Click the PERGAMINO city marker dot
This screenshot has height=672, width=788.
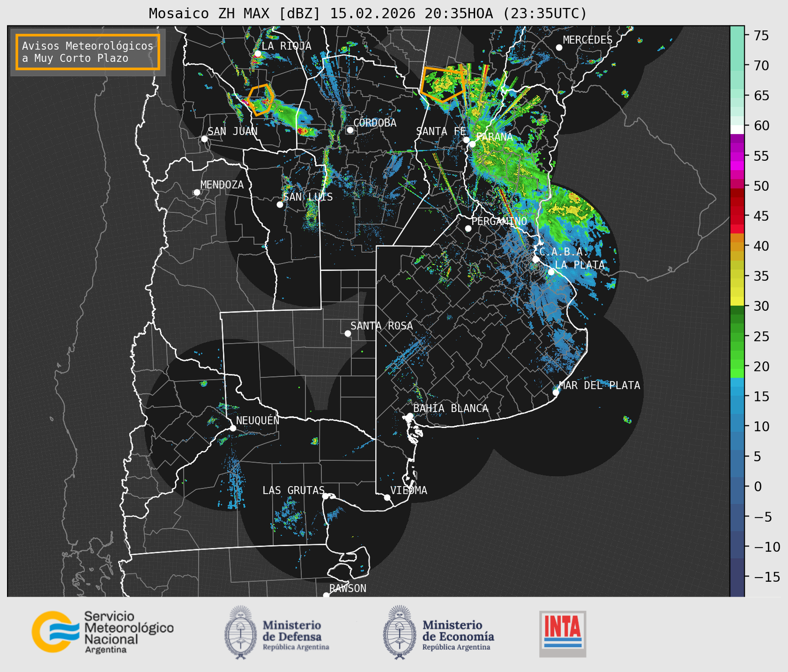468,229
